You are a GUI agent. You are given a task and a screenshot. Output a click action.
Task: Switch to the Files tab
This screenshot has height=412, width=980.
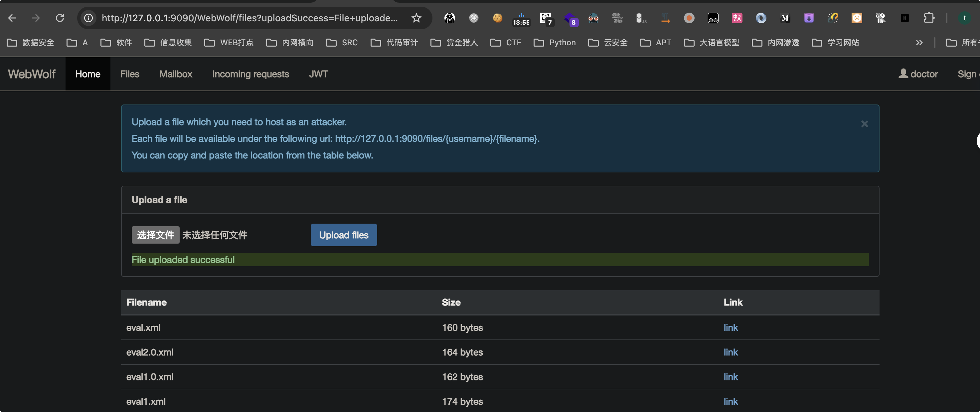coord(130,74)
